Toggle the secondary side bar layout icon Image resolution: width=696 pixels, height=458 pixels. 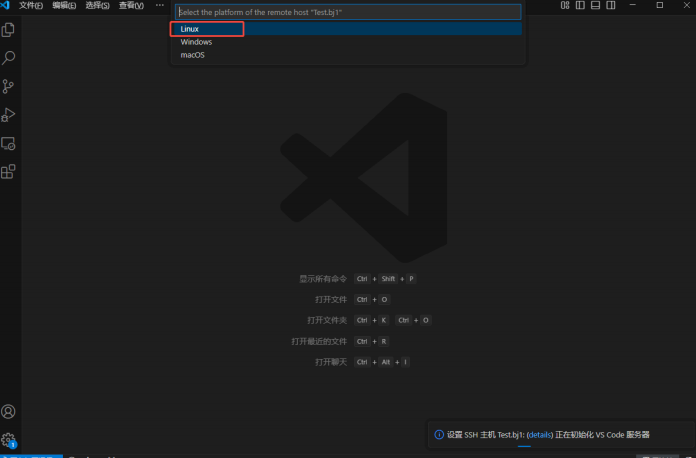[x=611, y=5]
